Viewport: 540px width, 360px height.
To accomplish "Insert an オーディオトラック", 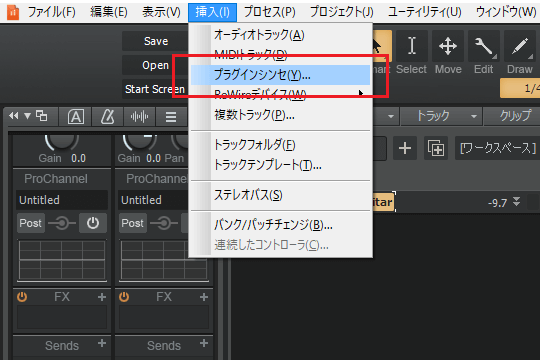I will click(x=280, y=35).
